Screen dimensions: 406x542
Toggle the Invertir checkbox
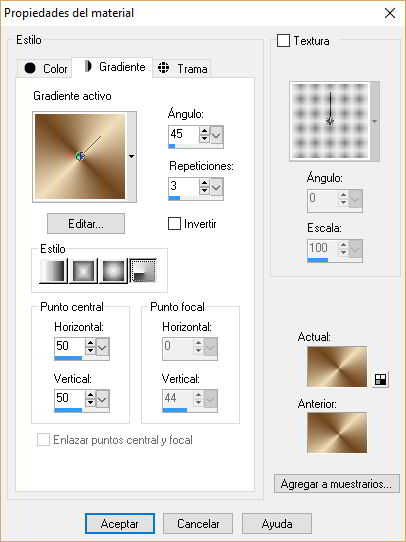point(174,224)
